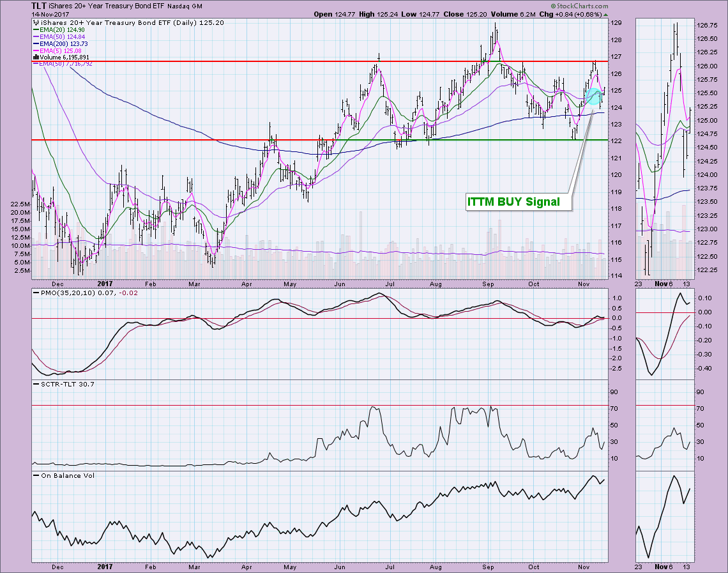This screenshot has width=728, height=573.
Task: Click the upper red resistance line near 127
Action: (x=255, y=61)
